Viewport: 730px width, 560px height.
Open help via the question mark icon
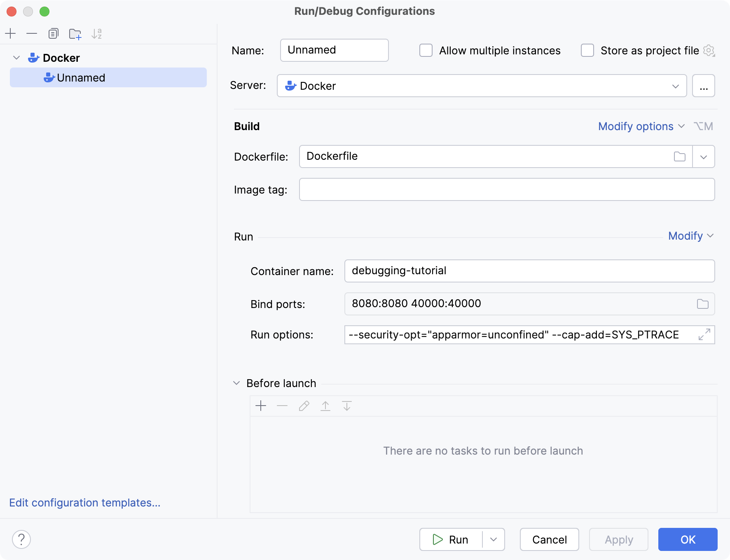click(x=21, y=539)
